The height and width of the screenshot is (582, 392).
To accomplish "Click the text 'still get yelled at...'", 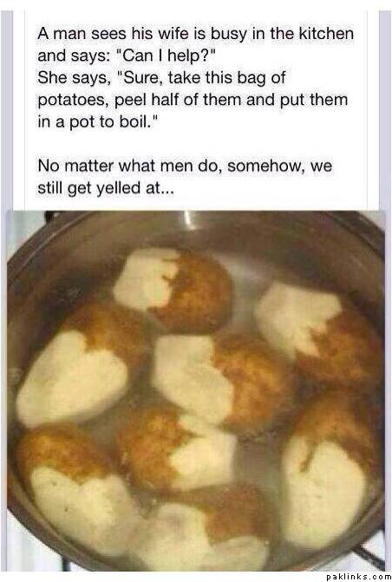I will tap(106, 188).
